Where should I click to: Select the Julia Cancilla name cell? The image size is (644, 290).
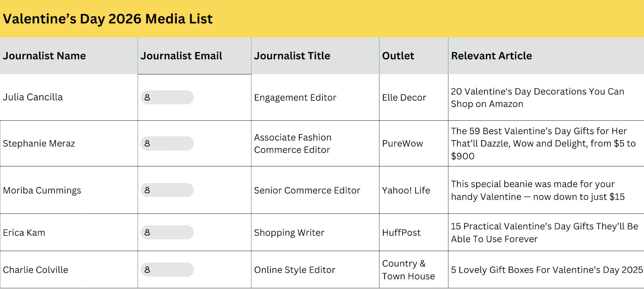pos(33,97)
